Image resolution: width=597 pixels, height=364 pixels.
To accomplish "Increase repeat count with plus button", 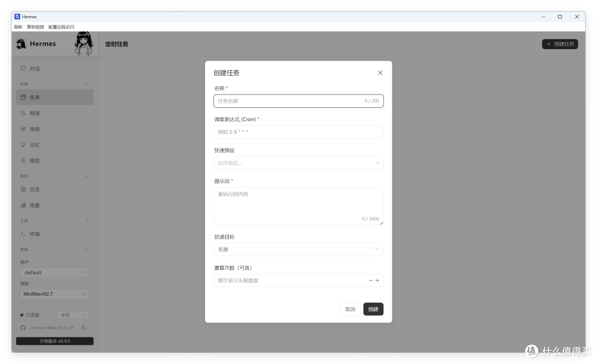I will tap(378, 281).
